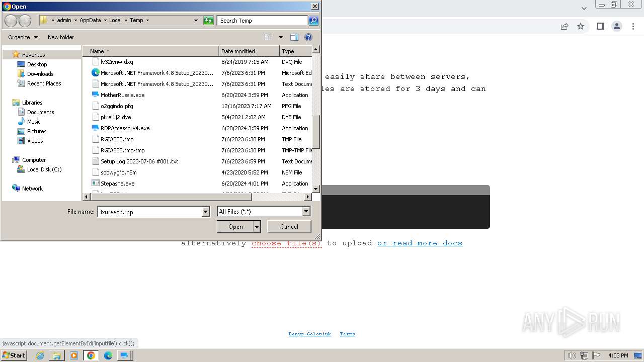
Task: Click Chrome share page icon
Action: (x=565, y=26)
